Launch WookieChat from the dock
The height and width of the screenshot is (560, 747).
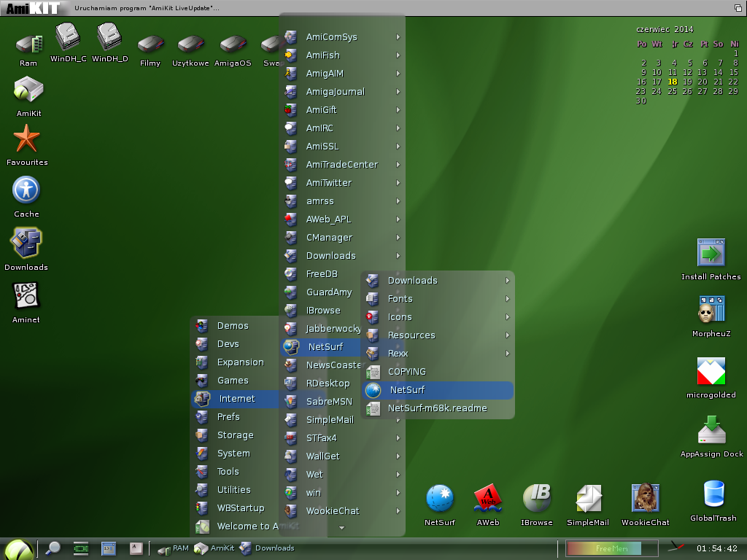645,499
